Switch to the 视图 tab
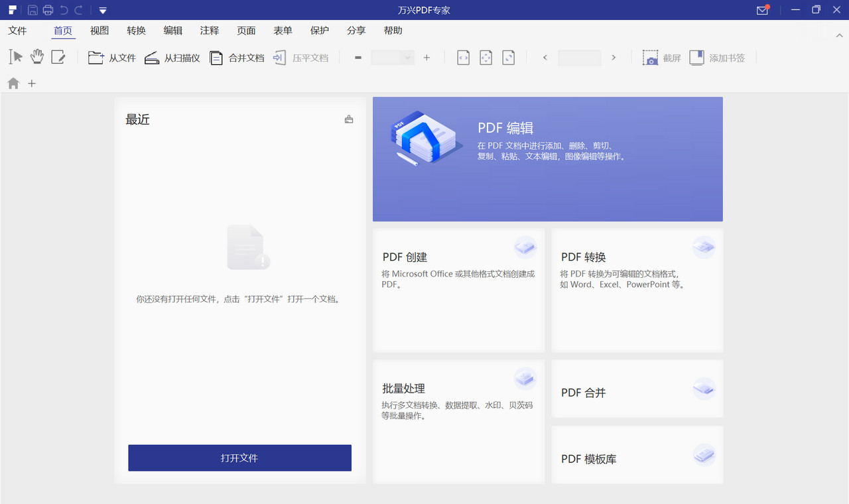The width and height of the screenshot is (849, 504). point(99,31)
